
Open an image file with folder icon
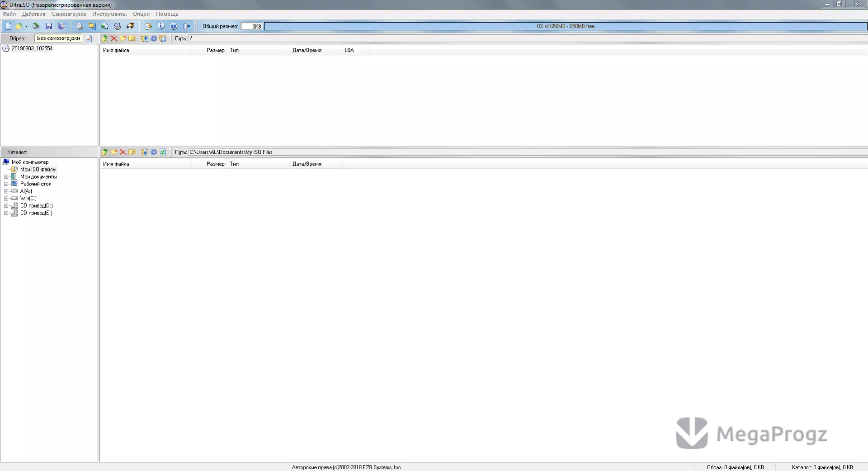19,26
